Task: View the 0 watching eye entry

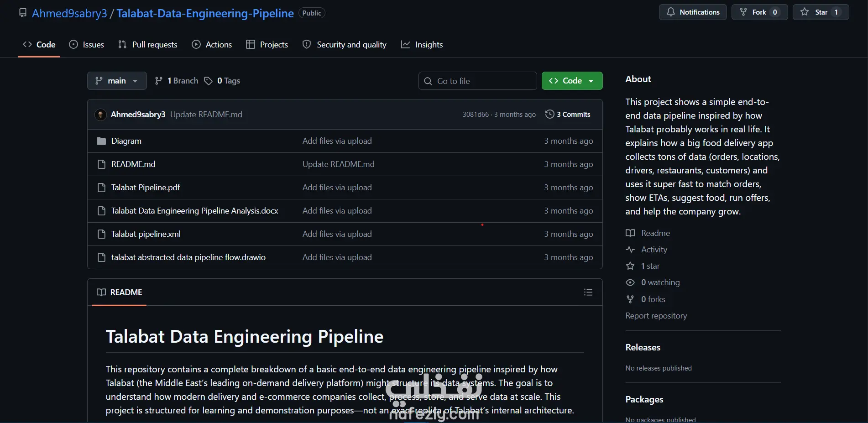Action: click(x=660, y=282)
